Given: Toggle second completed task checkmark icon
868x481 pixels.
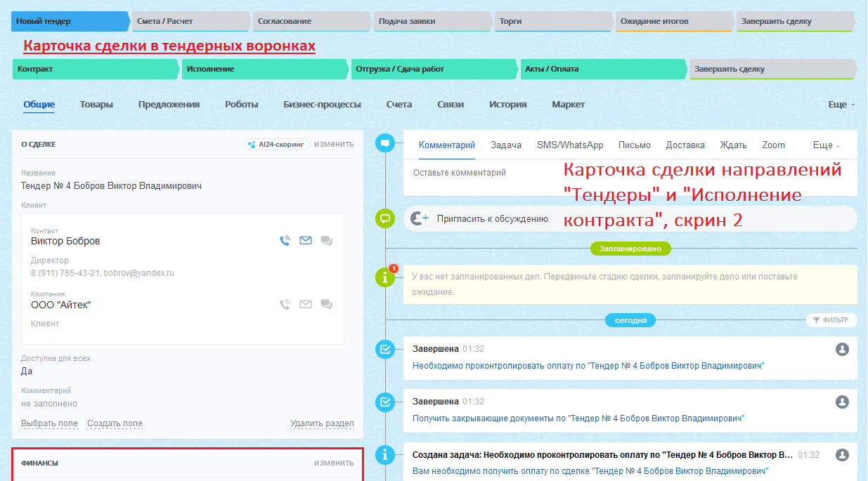Looking at the screenshot, I should [385, 402].
